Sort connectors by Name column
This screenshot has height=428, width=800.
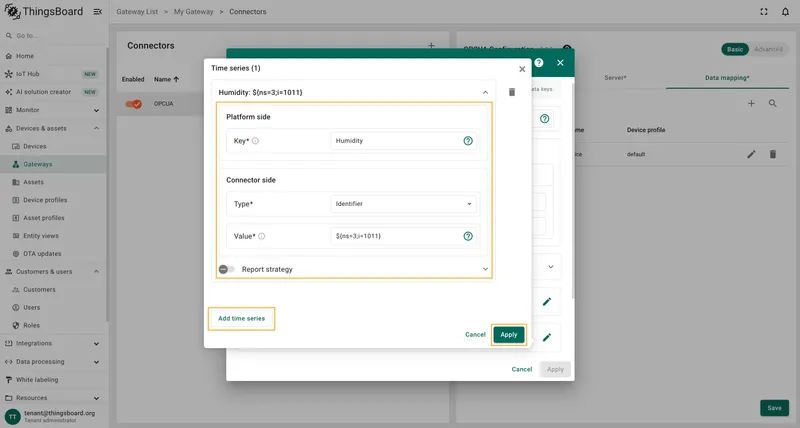point(166,79)
